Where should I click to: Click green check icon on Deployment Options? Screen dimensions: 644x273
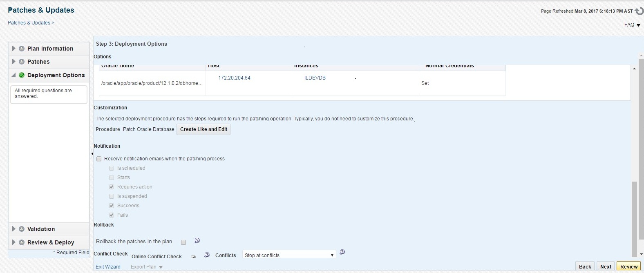tap(22, 75)
